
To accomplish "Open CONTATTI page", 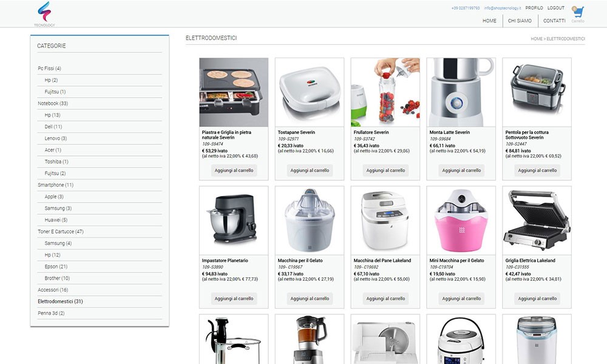I will click(554, 21).
